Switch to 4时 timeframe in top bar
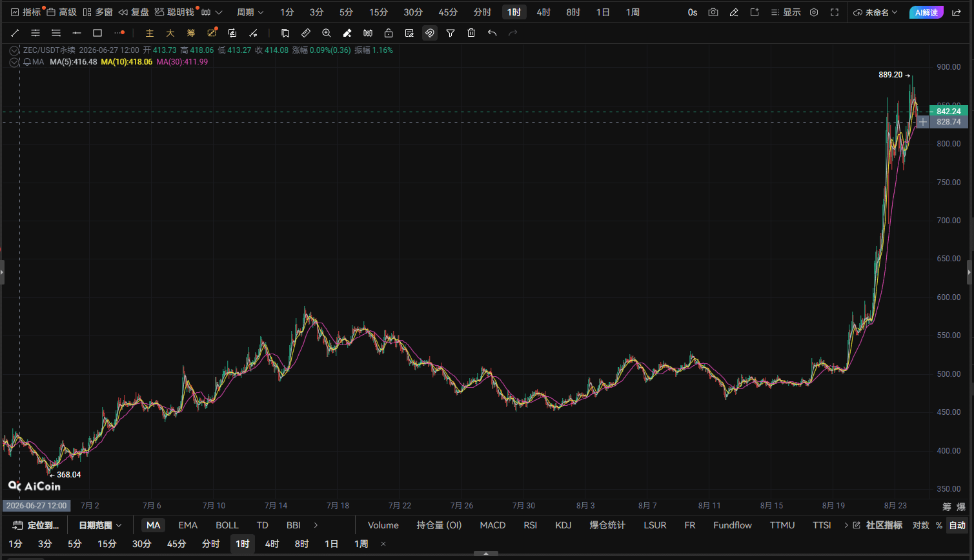974x560 pixels. point(543,12)
